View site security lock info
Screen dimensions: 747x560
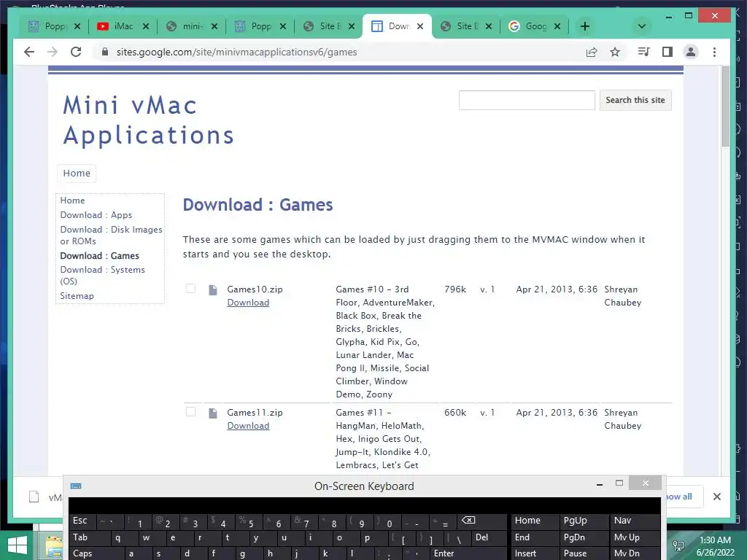click(x=105, y=52)
